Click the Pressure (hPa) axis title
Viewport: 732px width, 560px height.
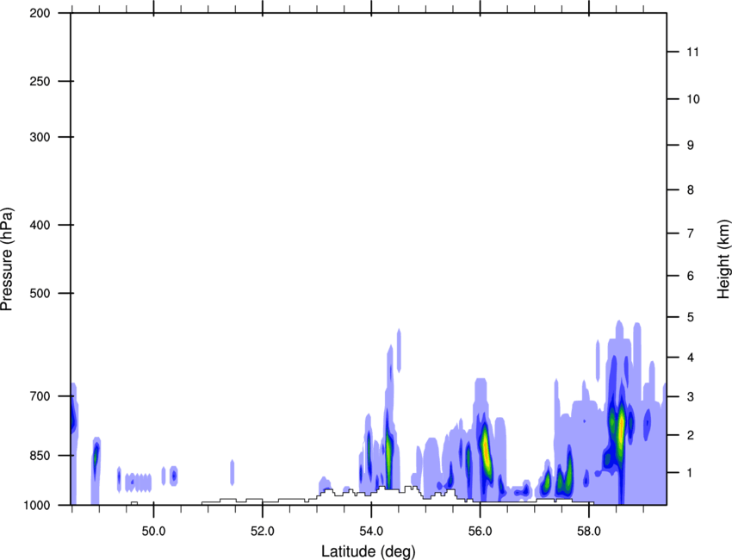7,259
